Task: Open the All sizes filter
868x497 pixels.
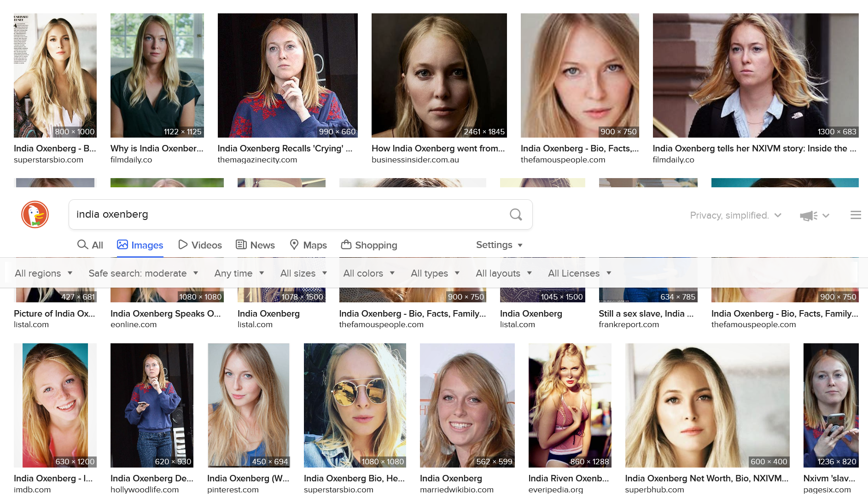Action: pos(303,273)
